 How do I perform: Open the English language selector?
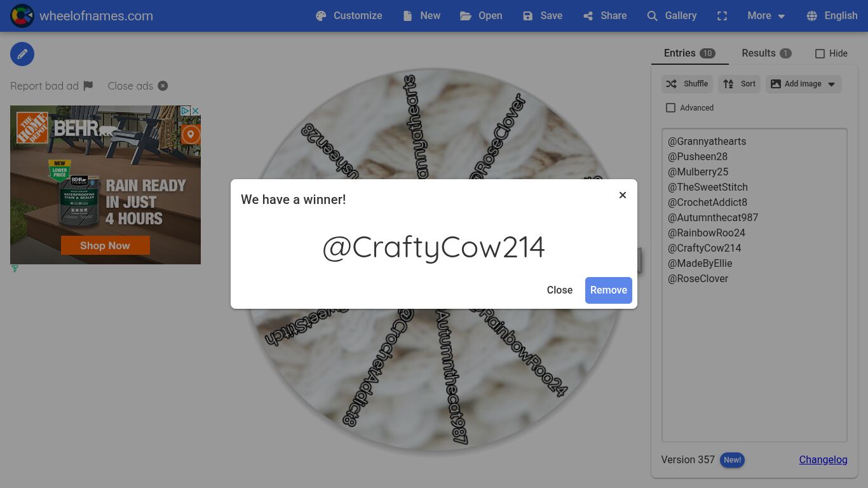pos(832,16)
